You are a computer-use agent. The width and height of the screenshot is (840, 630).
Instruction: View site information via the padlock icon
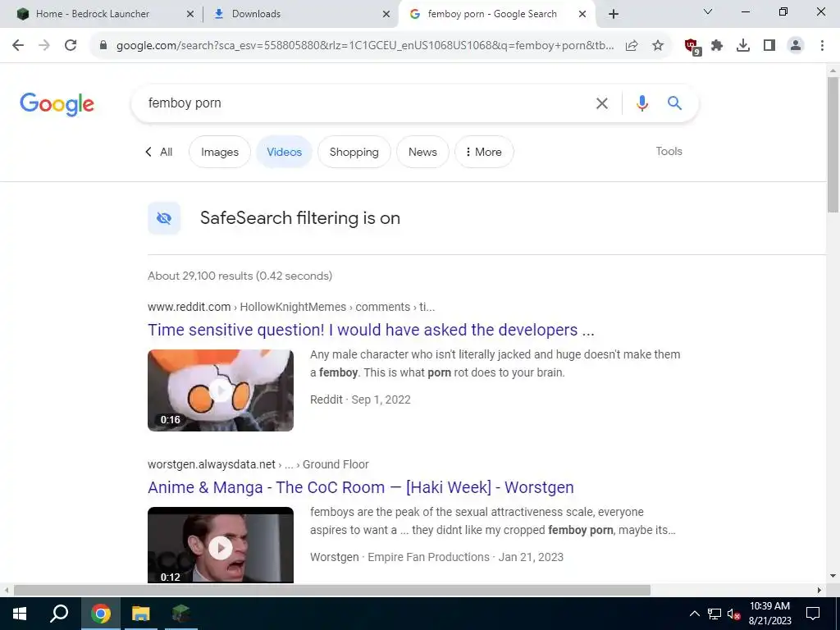click(103, 46)
